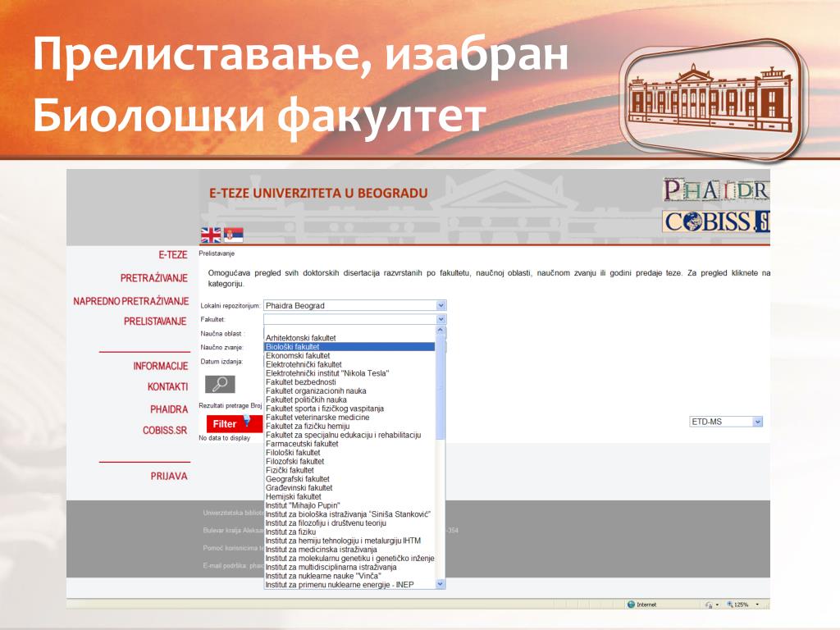This screenshot has width=840, height=630.
Task: Select Fizički fakultet option
Action: coord(349,470)
